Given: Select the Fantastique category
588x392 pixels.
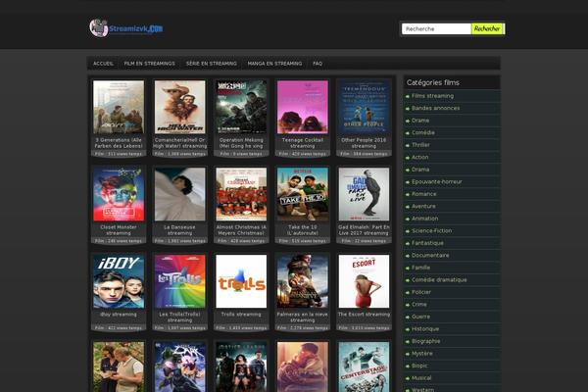Looking at the screenshot, I should coord(427,243).
